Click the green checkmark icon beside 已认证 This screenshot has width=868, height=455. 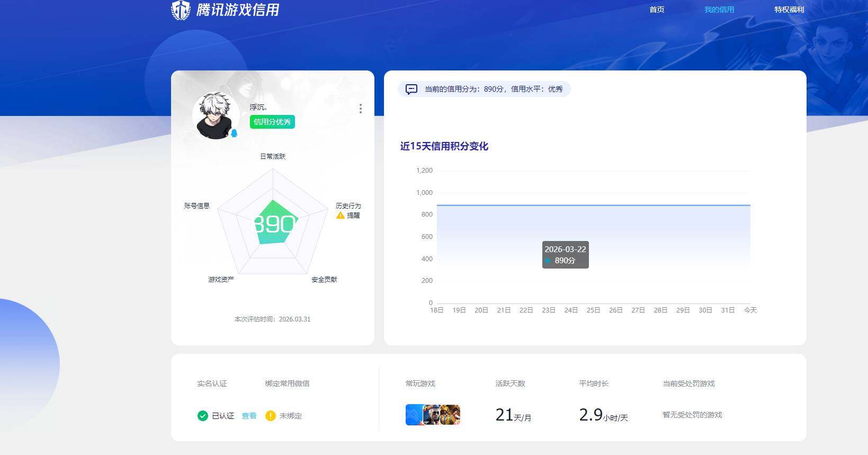click(202, 416)
